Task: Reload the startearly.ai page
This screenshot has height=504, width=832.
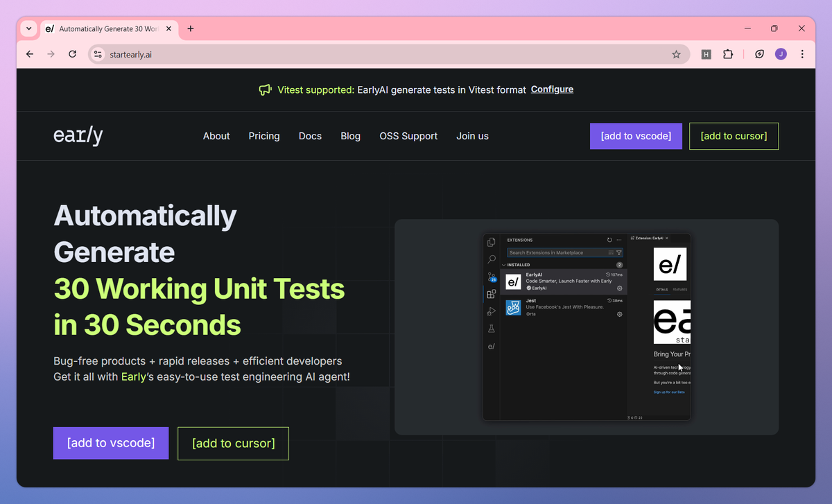Action: 72,54
